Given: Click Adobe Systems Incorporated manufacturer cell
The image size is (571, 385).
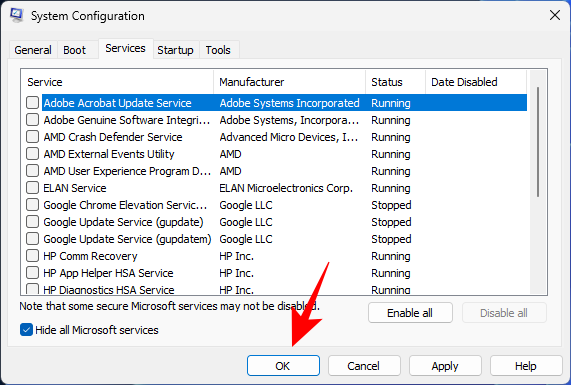Looking at the screenshot, I should (x=290, y=103).
